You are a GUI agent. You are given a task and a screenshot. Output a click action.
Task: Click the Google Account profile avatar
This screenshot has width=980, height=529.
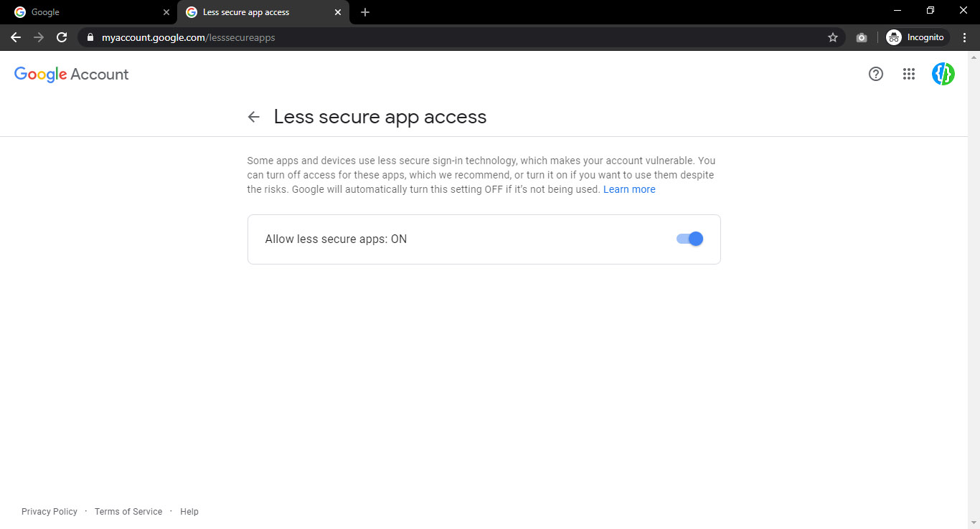click(943, 74)
